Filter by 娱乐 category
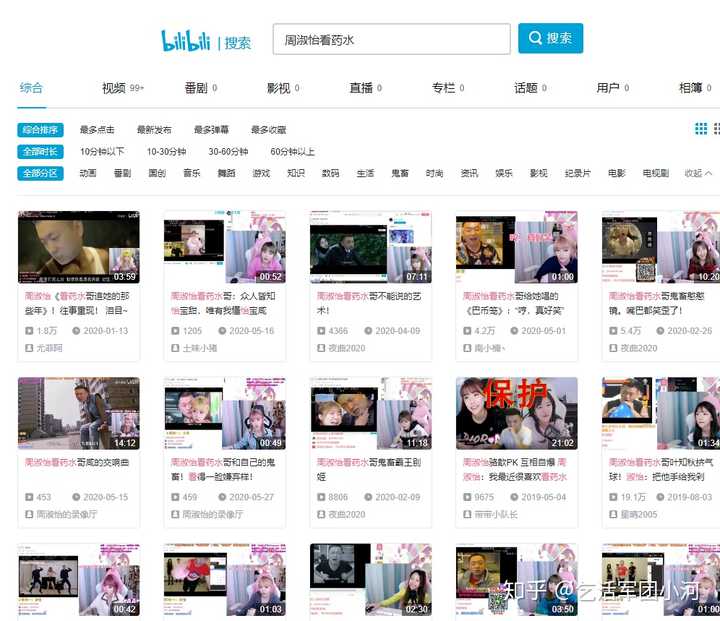This screenshot has width=720, height=621. [504, 173]
